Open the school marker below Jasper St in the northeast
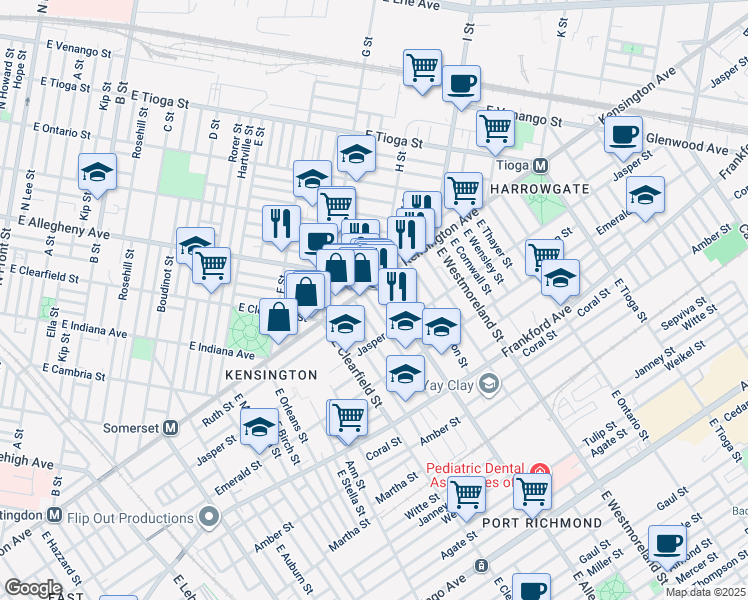The image size is (748, 600). 645,195
